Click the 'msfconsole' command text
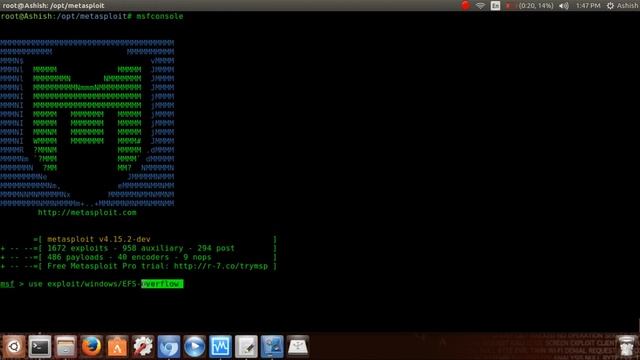The image size is (640, 360). point(160,16)
